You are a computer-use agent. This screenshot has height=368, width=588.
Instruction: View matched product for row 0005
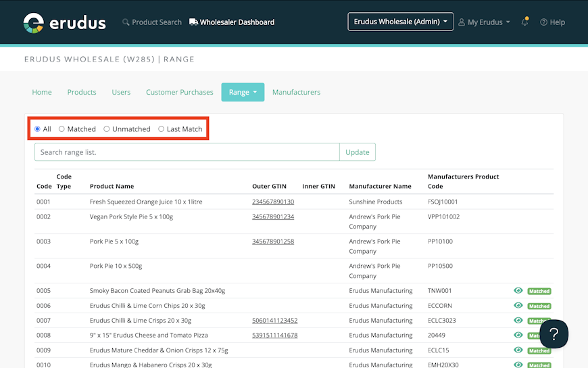pyautogui.click(x=518, y=291)
